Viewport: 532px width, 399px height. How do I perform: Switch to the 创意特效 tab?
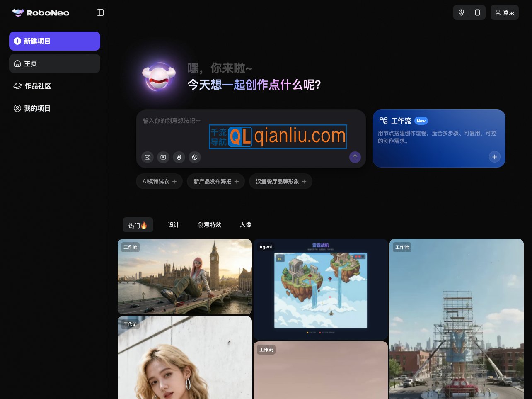pyautogui.click(x=209, y=225)
